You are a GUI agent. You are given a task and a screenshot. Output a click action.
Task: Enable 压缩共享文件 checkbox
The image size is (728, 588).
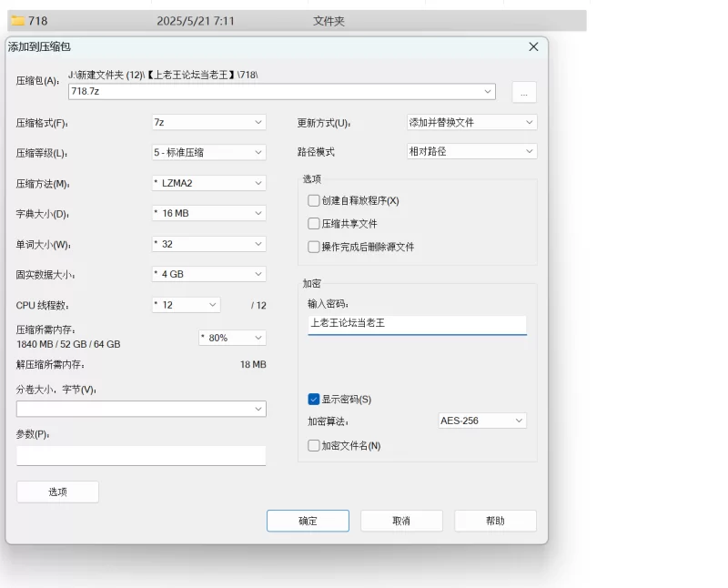coord(314,223)
